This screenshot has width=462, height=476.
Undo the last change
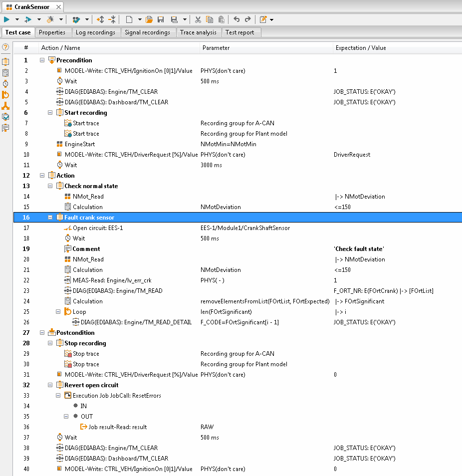pos(236,19)
